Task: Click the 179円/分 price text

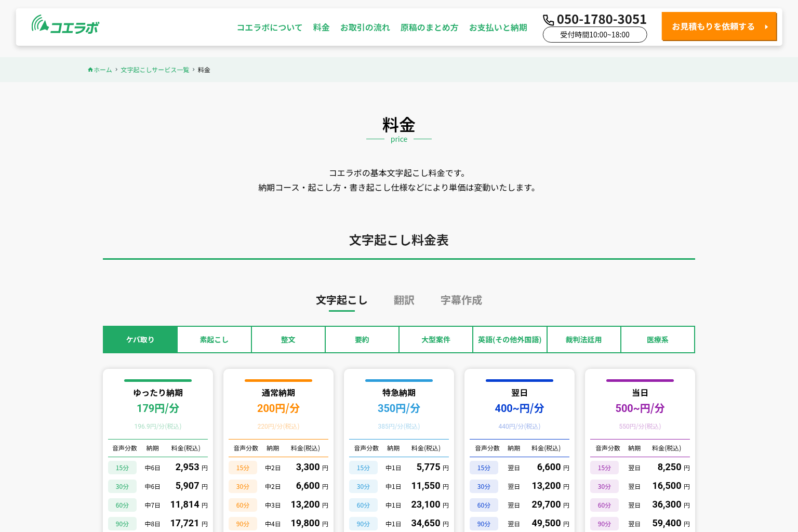Action: [x=158, y=408]
